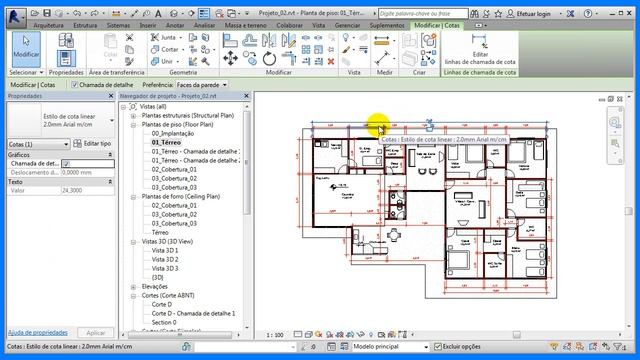Click the Filter icon in status bar
640x360 pixels.
pos(618,347)
